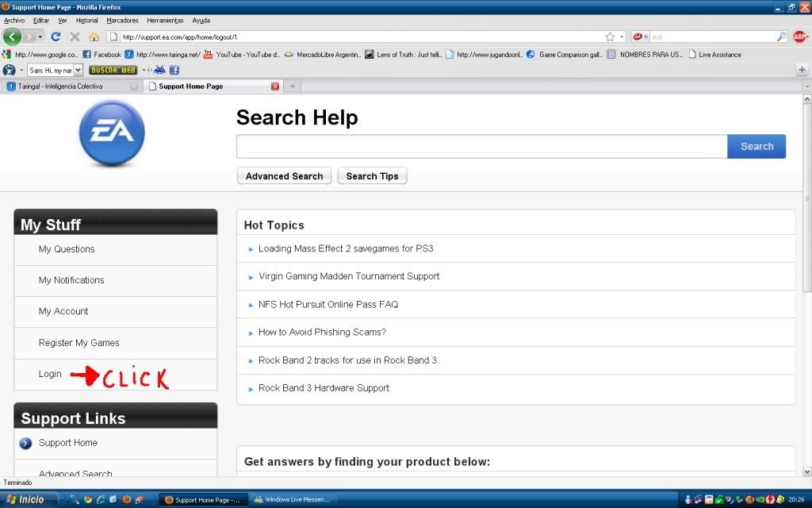
Task: Open Support Home in Support Links
Action: point(68,443)
